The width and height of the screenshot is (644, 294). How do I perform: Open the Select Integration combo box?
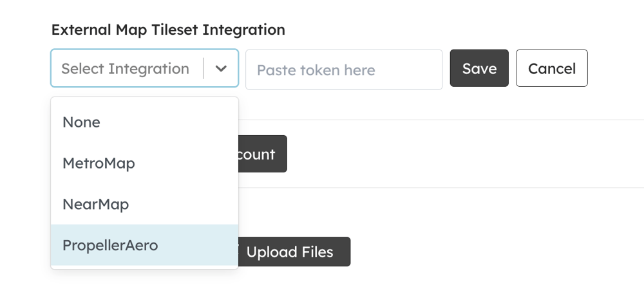coord(144,68)
